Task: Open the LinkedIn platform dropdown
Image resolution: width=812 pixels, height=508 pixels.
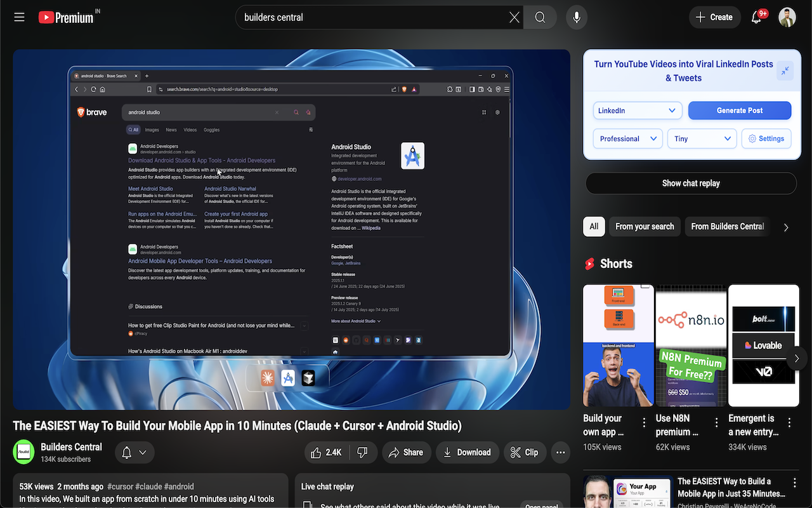Action: 637,110
